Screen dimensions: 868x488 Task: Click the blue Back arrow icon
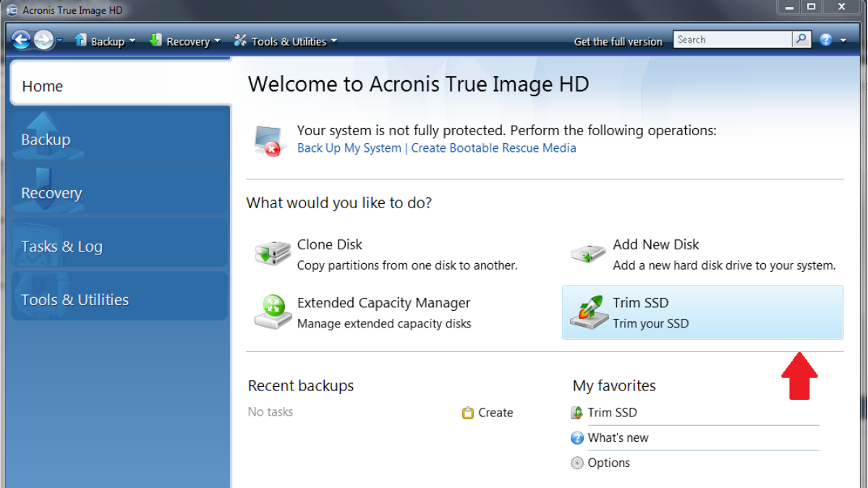point(21,40)
